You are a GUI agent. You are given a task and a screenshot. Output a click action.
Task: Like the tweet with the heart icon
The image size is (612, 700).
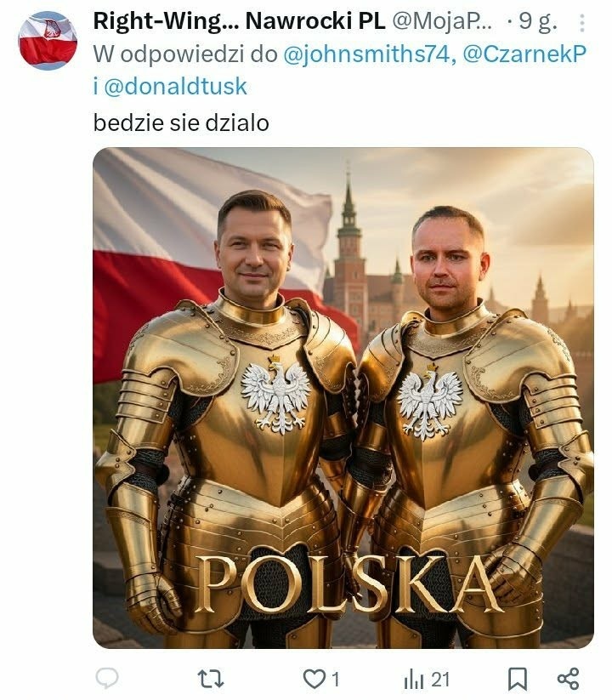click(x=314, y=679)
